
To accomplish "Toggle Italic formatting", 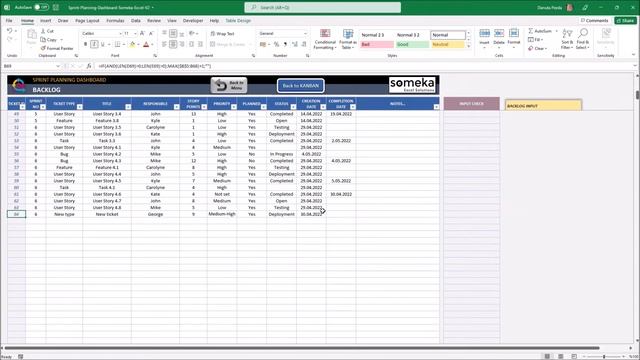I will pos(94,44).
